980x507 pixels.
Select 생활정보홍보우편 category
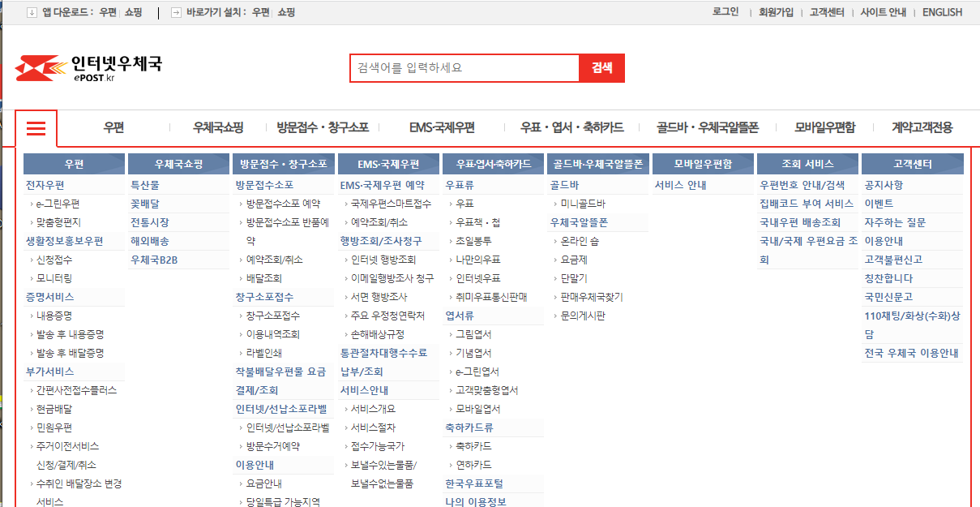pyautogui.click(x=64, y=241)
